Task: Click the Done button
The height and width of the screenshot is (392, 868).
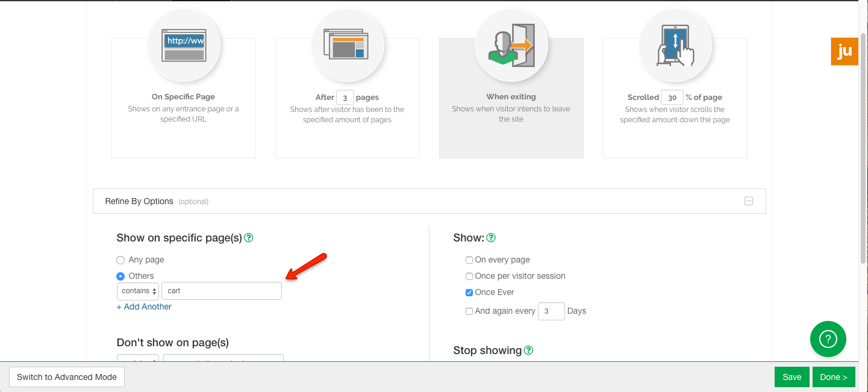Action: (x=834, y=376)
